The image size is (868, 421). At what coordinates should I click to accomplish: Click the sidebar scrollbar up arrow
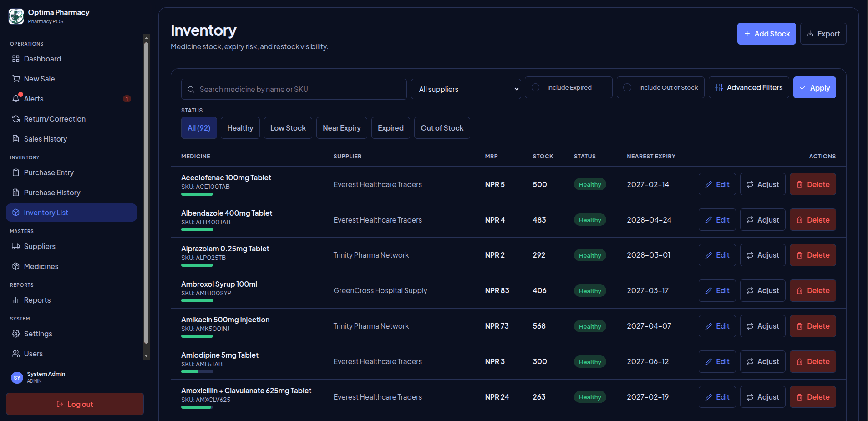(x=146, y=38)
